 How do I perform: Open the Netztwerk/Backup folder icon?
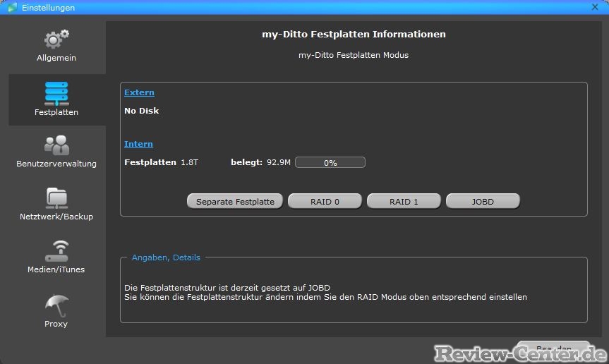point(56,198)
